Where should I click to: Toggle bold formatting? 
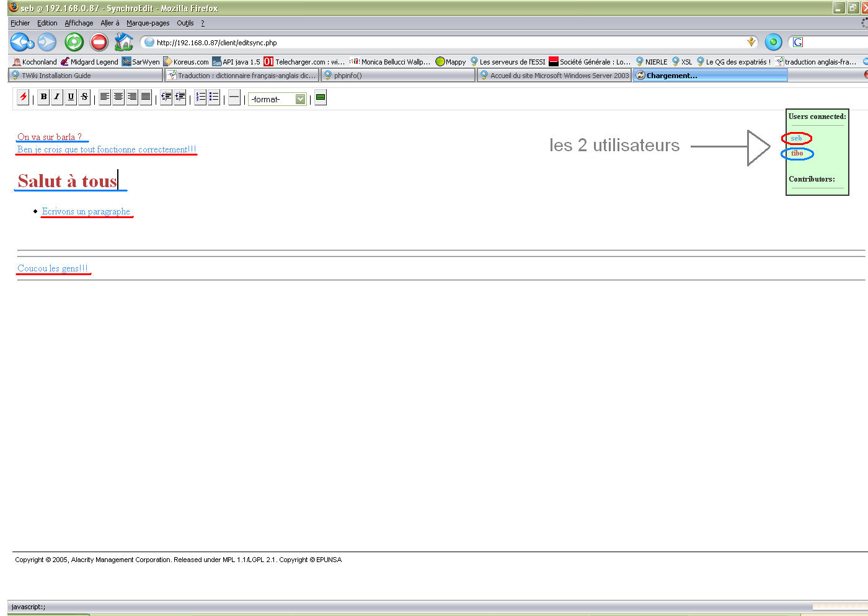point(43,97)
